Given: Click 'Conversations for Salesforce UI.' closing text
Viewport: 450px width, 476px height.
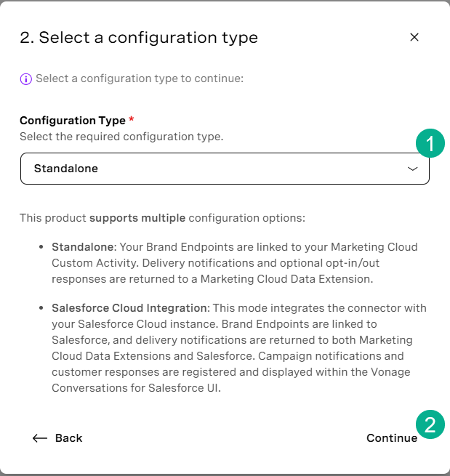Looking at the screenshot, I should point(137,388).
